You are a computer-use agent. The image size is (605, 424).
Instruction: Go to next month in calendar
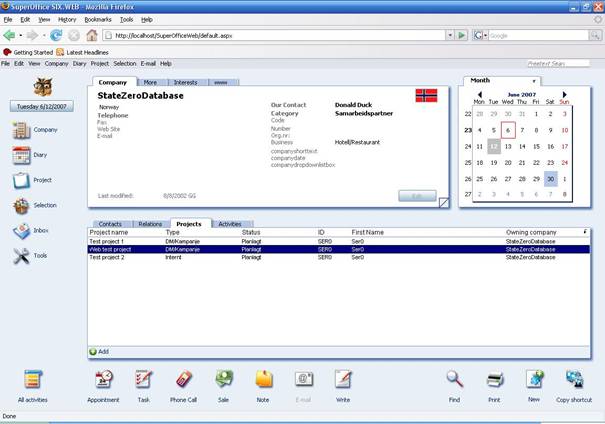[564, 95]
